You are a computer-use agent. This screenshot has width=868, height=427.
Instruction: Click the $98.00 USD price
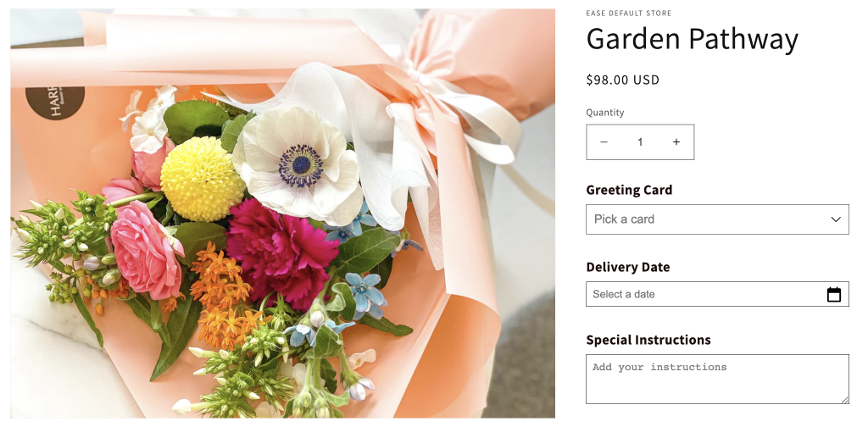click(623, 80)
